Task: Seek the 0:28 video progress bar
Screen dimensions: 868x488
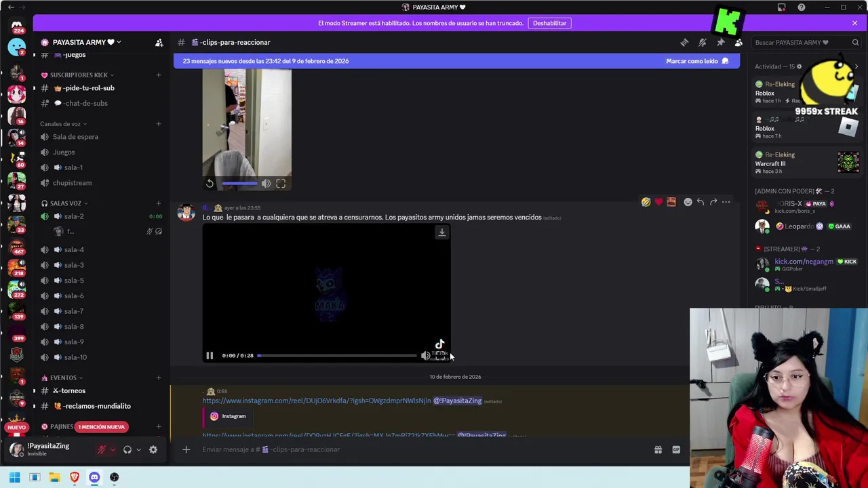Action: coord(337,355)
